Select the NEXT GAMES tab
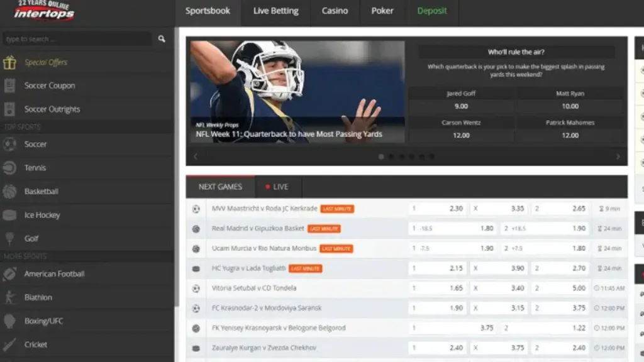 [220, 187]
